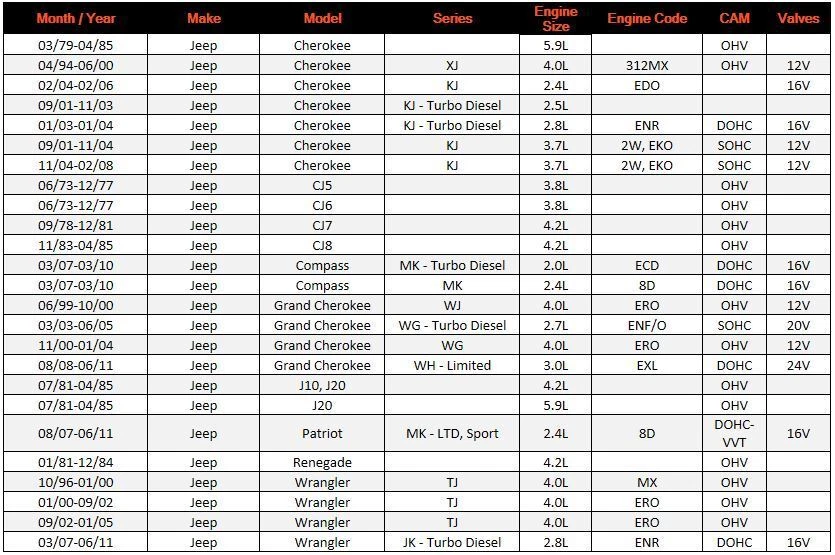Select the 312MX engine code cell
This screenshot has height=555, width=835.
point(647,66)
